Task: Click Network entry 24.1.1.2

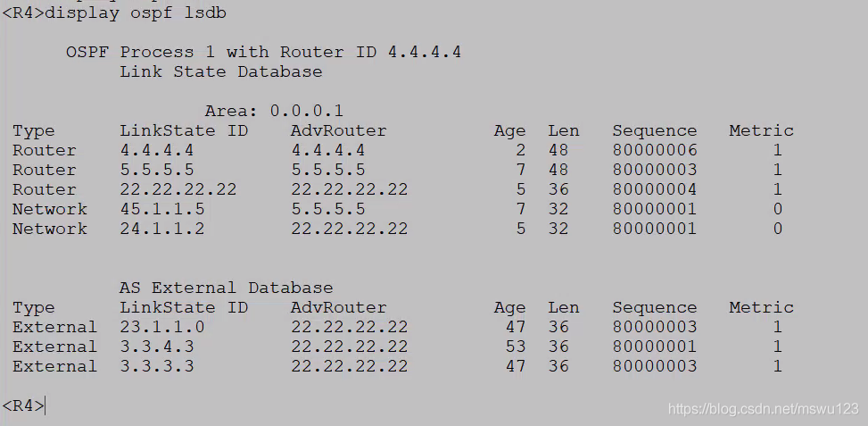Action: [162, 229]
